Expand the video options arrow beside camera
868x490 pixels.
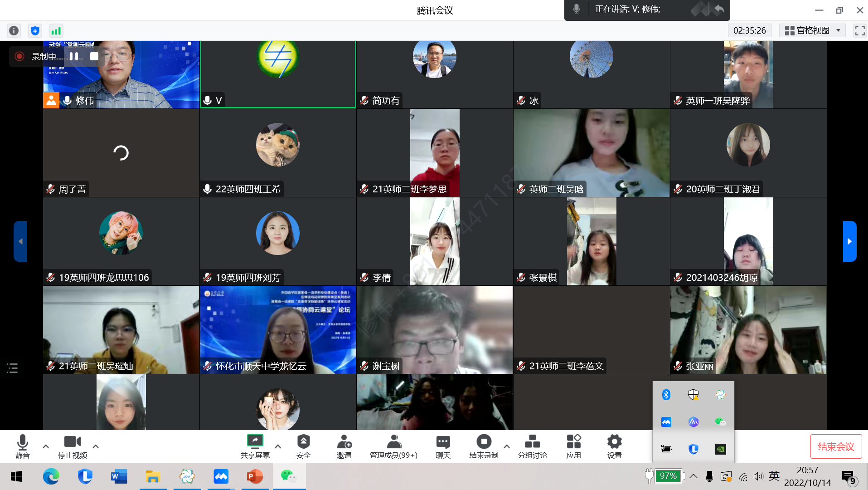pos(96,446)
